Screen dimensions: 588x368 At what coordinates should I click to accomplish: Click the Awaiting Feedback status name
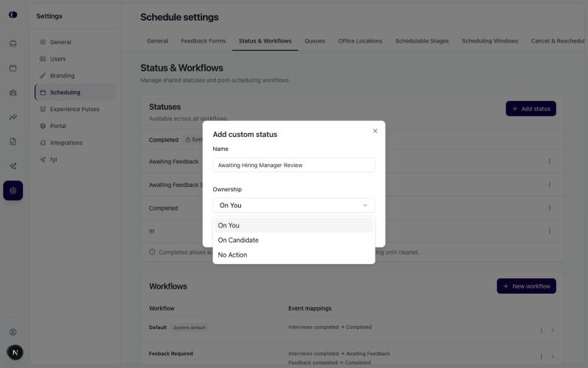(x=173, y=161)
